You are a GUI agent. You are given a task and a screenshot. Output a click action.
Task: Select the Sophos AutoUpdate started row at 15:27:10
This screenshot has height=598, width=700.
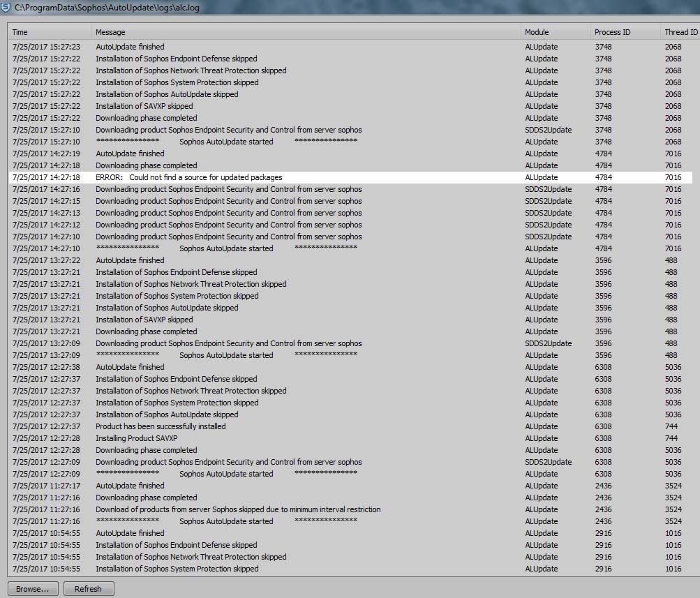pos(350,142)
